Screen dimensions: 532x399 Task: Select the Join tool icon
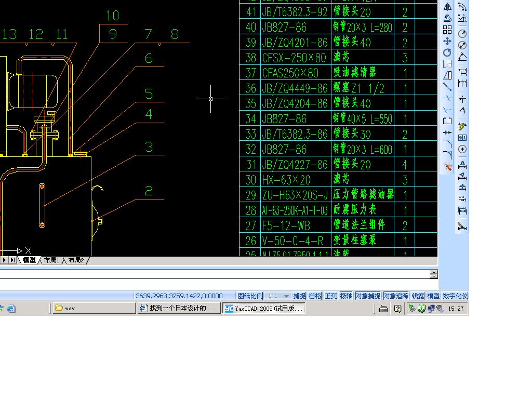(x=447, y=132)
